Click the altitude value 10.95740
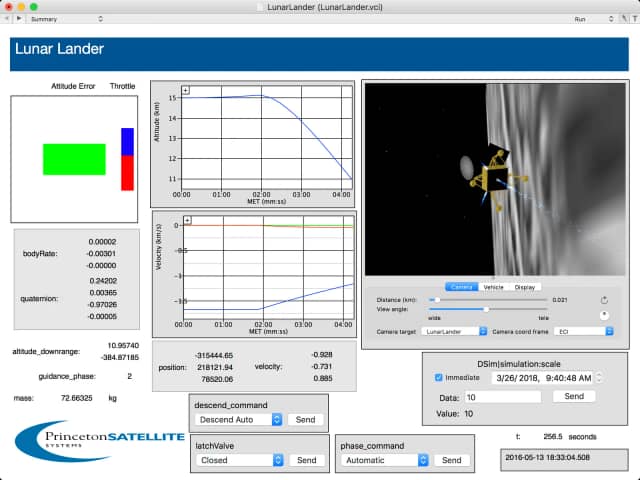 click(x=123, y=345)
